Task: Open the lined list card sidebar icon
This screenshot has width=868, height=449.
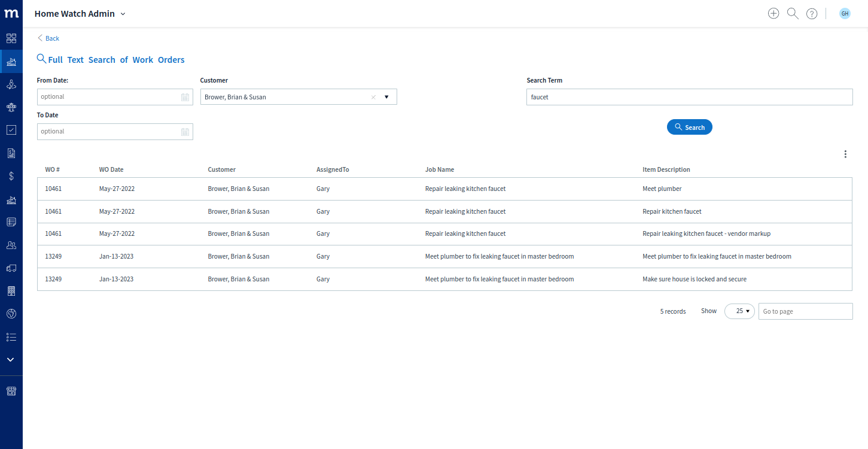Action: (11, 222)
